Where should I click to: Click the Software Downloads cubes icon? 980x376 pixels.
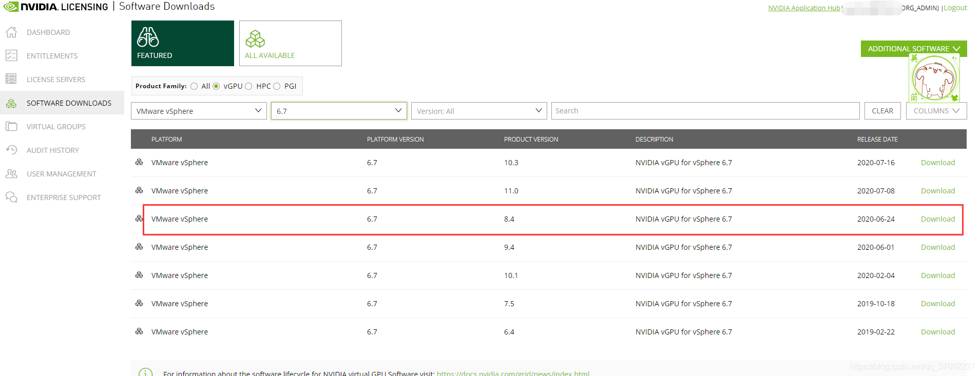(x=11, y=103)
